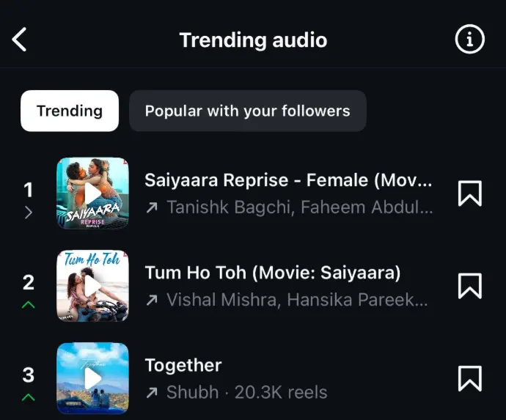
Task: Save Tum Ho Toh with bookmark
Action: (x=470, y=286)
